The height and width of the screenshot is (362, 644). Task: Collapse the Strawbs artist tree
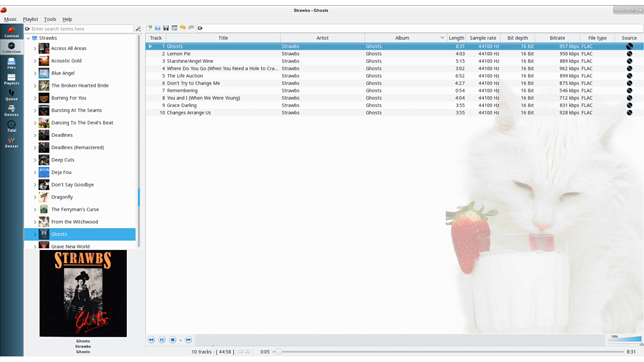[x=28, y=38]
